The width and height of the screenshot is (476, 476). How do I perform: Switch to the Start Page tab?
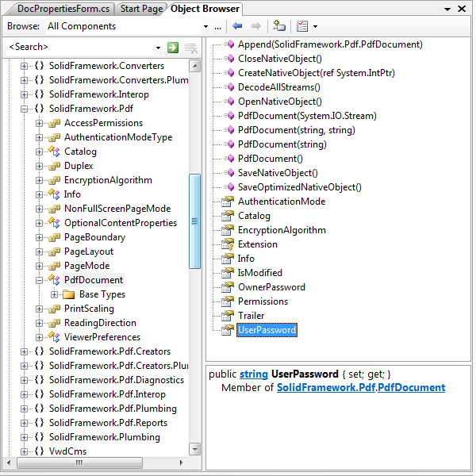[x=141, y=9]
